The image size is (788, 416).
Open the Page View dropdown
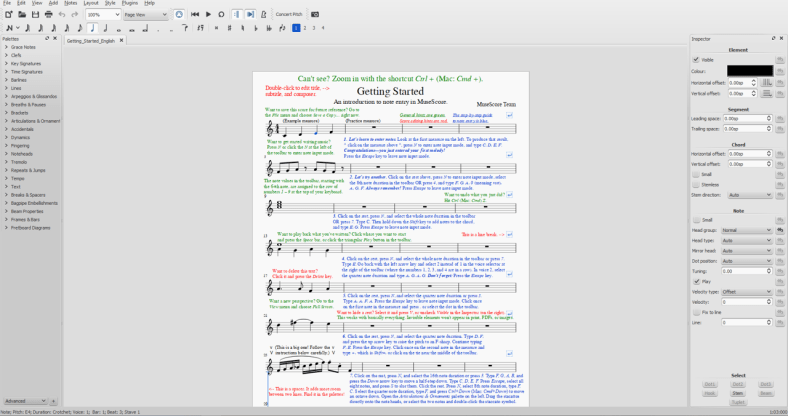coord(146,15)
